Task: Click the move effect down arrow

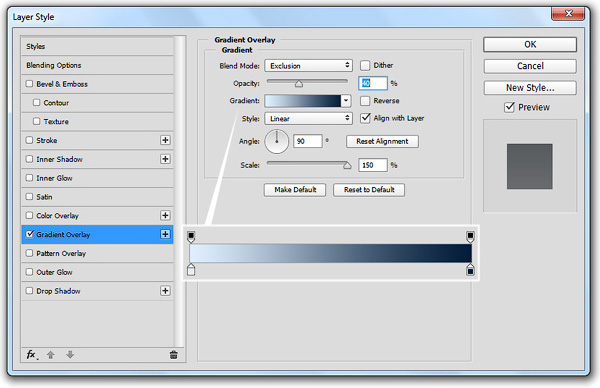Action: (70, 355)
